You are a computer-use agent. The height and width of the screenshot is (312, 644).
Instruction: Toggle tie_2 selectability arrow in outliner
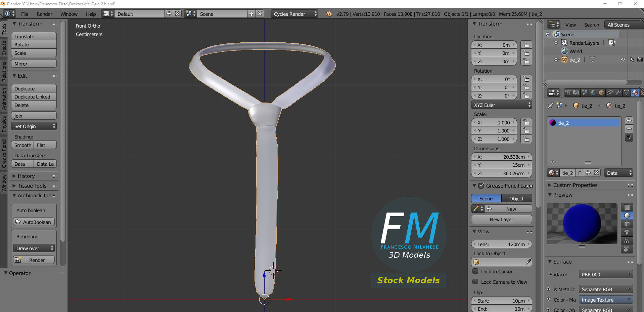(x=632, y=60)
